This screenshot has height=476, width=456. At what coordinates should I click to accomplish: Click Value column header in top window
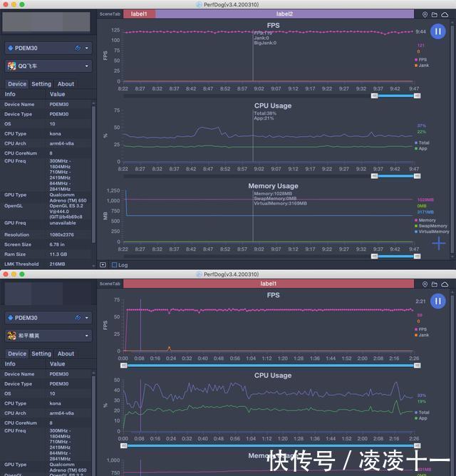pos(58,94)
